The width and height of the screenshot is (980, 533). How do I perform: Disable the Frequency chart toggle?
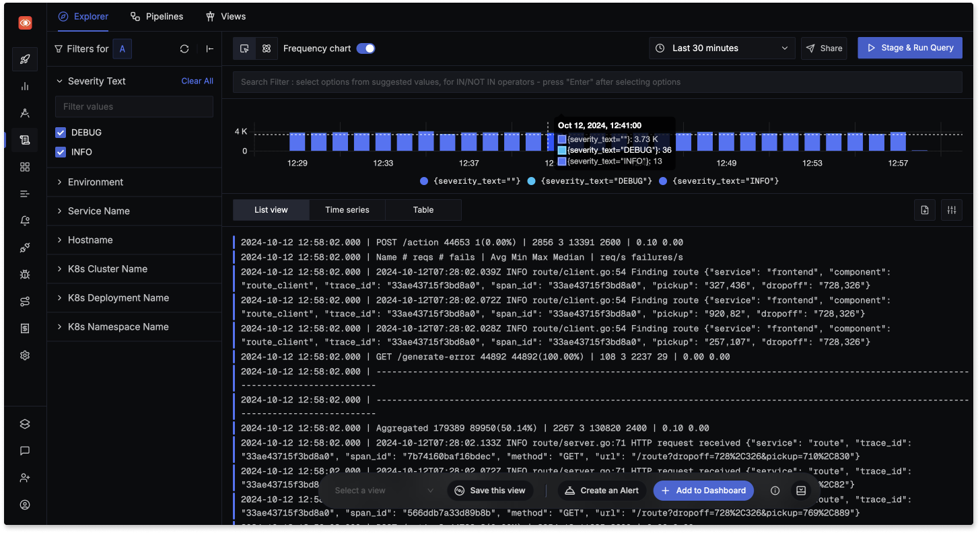pyautogui.click(x=365, y=48)
